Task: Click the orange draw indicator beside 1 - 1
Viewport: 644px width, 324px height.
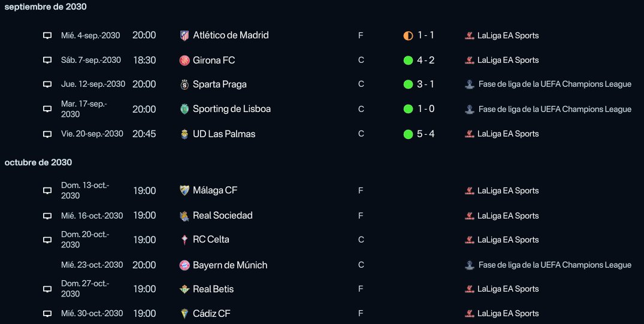Action: point(408,36)
